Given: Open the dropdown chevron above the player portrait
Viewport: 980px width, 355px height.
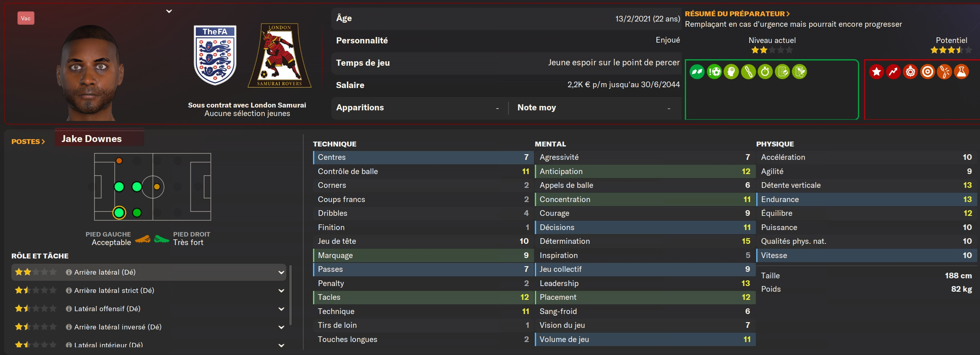Looking at the screenshot, I should [x=169, y=11].
